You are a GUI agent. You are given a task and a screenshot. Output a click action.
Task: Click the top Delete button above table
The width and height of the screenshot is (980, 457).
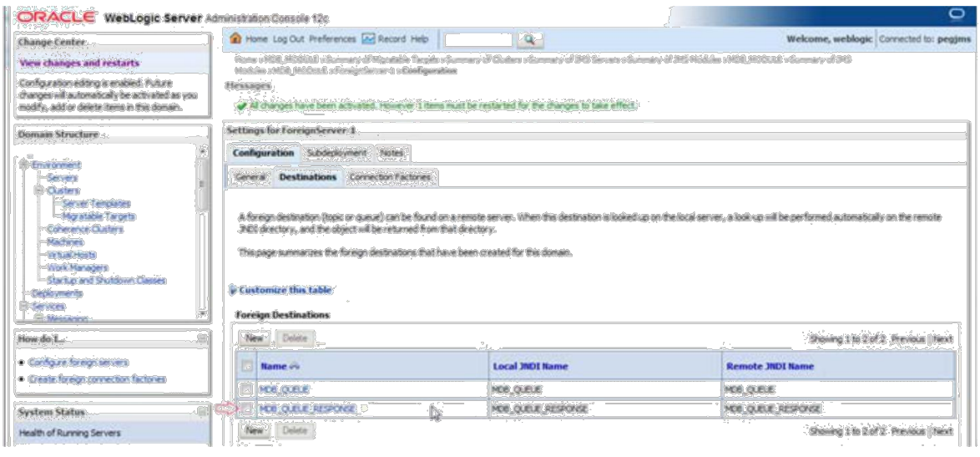pyautogui.click(x=295, y=338)
